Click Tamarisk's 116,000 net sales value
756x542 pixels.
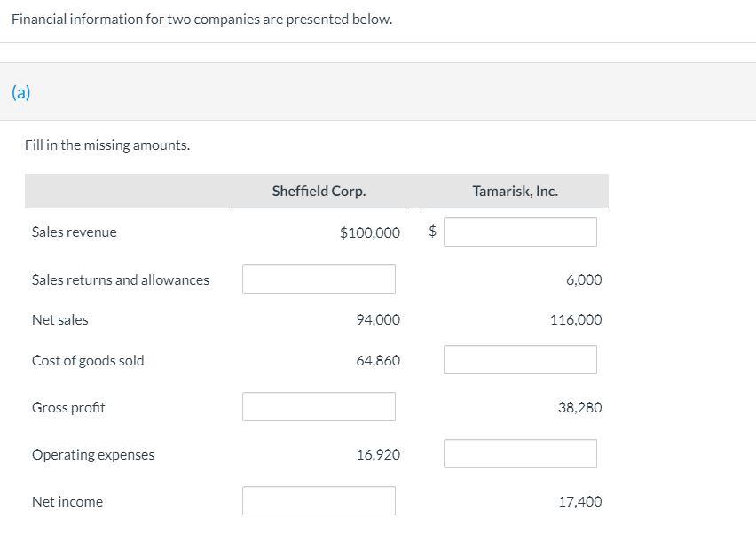pos(576,320)
